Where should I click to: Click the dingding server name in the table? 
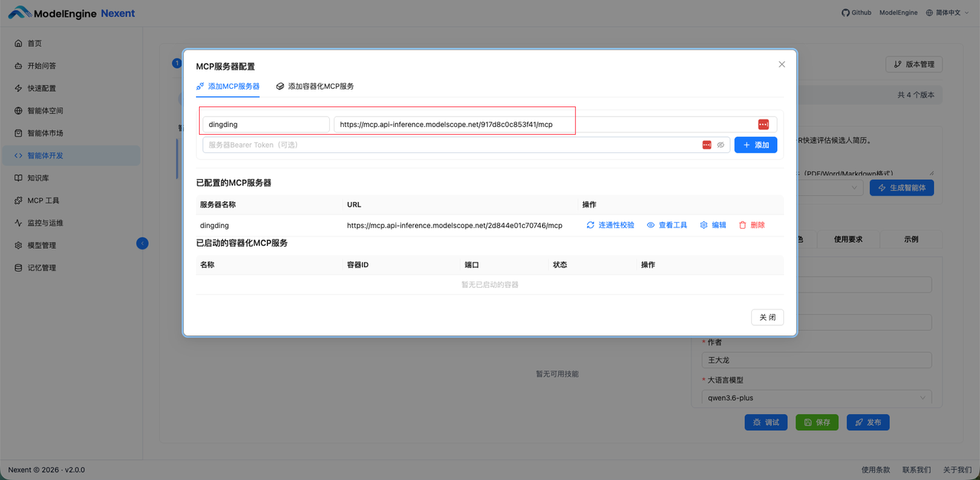point(214,225)
